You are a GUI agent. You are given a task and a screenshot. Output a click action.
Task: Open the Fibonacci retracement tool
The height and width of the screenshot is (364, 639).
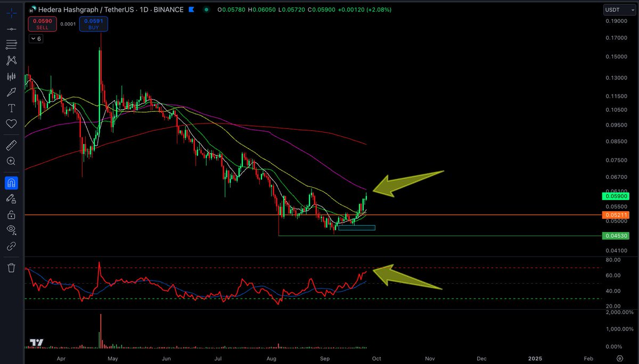pyautogui.click(x=11, y=44)
